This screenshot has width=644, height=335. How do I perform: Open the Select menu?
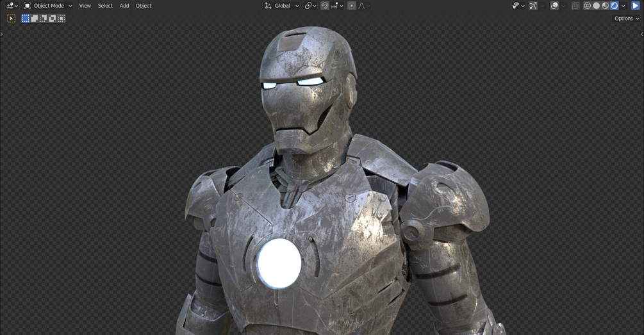tap(105, 6)
